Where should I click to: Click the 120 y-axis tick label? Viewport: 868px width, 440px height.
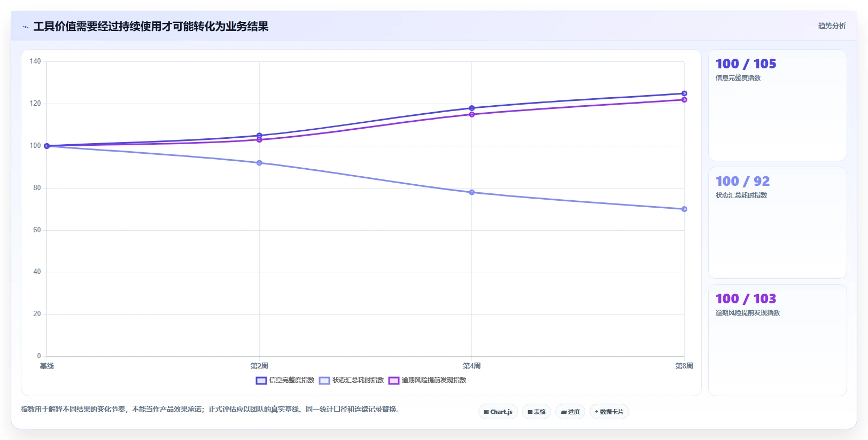pyautogui.click(x=35, y=104)
